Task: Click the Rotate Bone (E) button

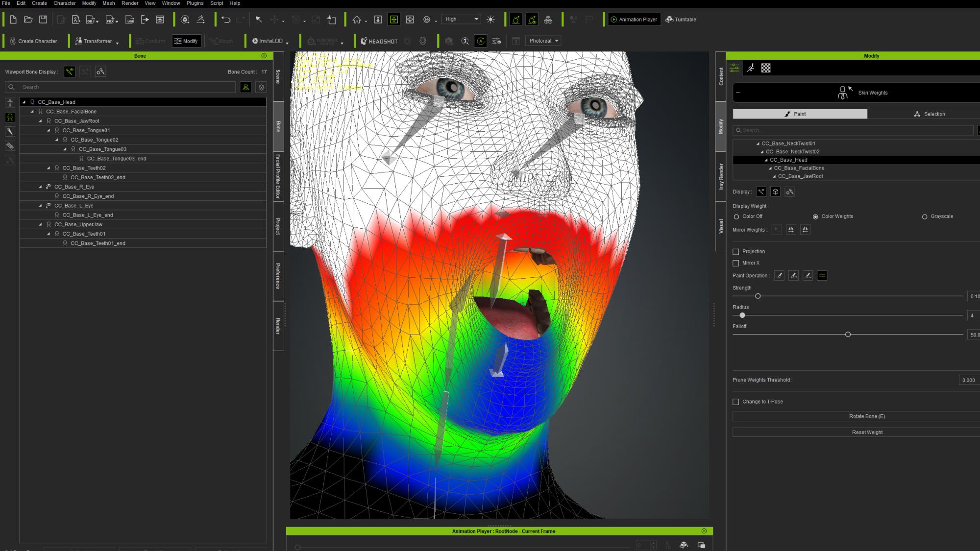Action: click(x=866, y=416)
